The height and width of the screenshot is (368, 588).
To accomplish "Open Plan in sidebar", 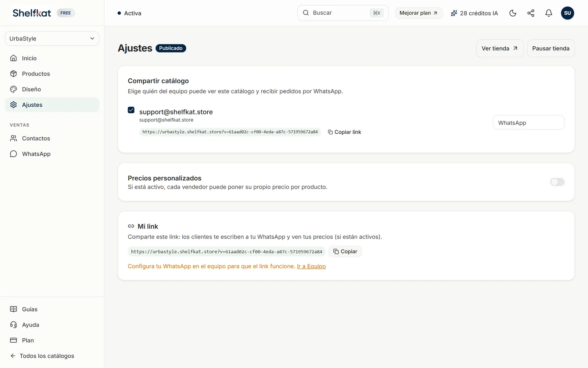I will tap(52, 340).
